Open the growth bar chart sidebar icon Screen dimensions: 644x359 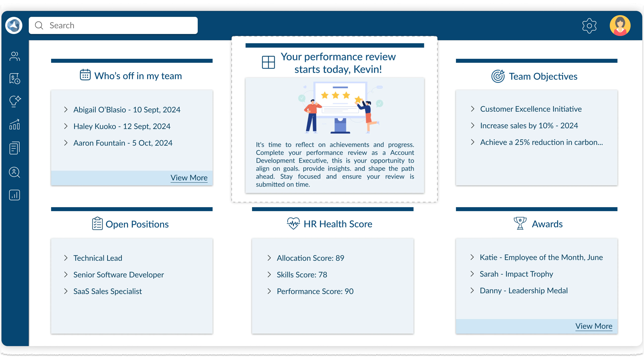[15, 124]
